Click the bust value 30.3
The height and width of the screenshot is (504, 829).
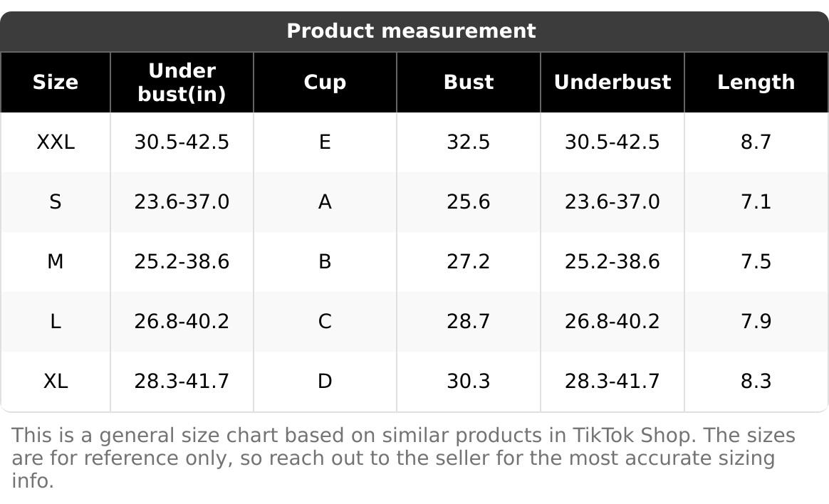[x=469, y=382]
